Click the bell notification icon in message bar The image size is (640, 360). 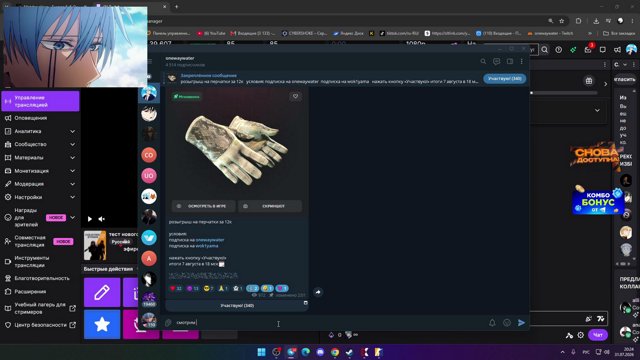[492, 323]
